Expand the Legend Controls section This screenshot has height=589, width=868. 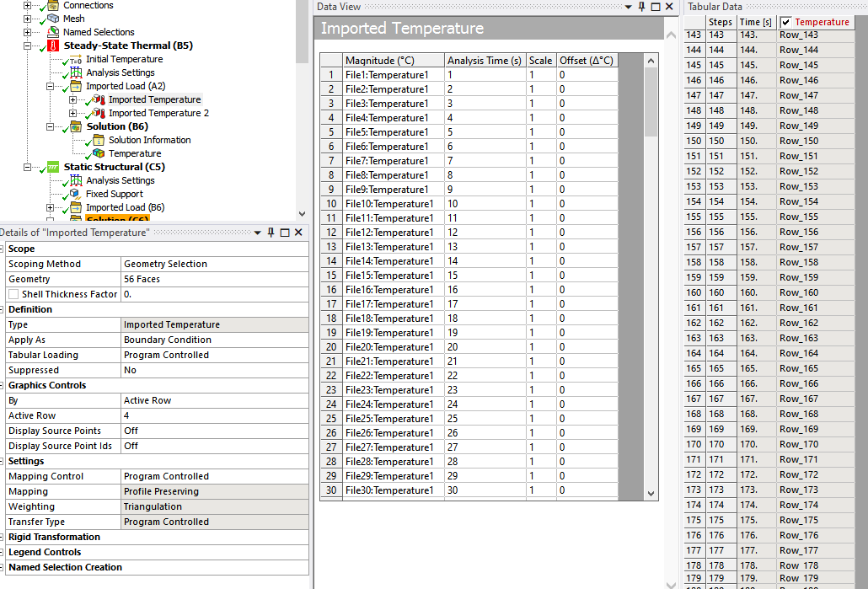pyautogui.click(x=2, y=553)
